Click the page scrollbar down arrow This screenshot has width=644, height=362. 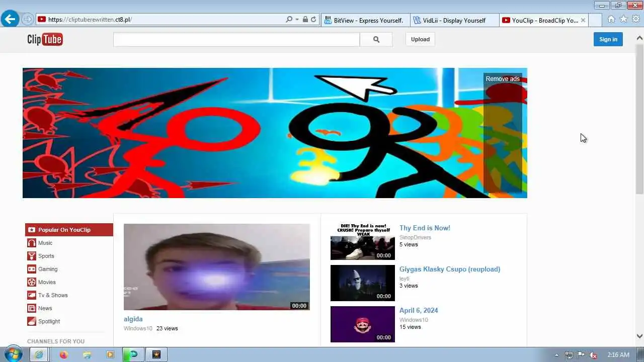coord(639,336)
